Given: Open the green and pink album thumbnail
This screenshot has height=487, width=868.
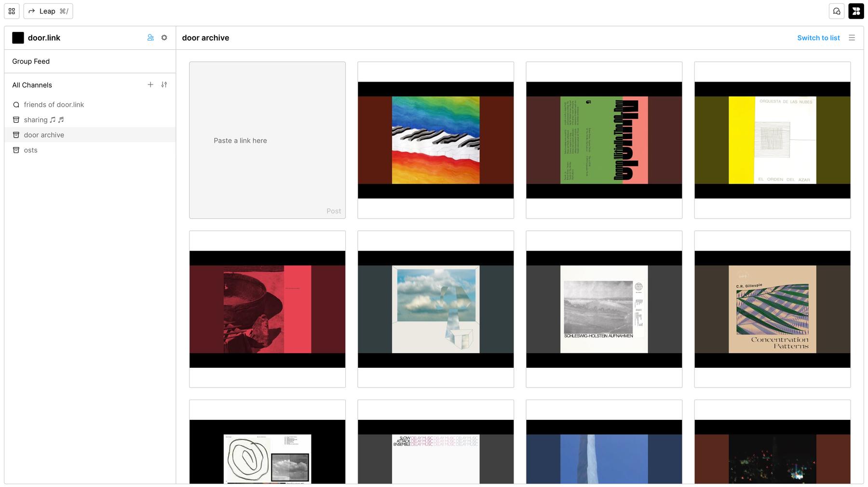Looking at the screenshot, I should click(x=604, y=140).
